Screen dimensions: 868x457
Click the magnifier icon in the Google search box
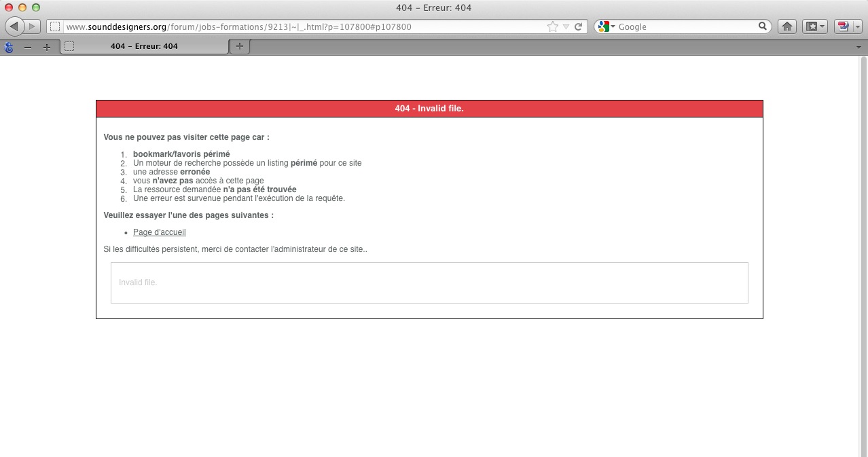coord(763,26)
